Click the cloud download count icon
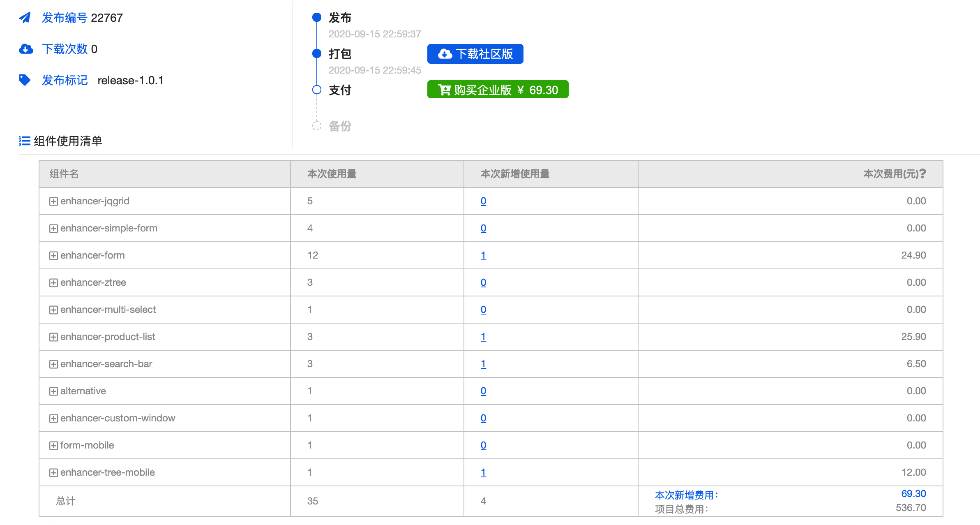The height and width of the screenshot is (525, 980). tap(26, 49)
